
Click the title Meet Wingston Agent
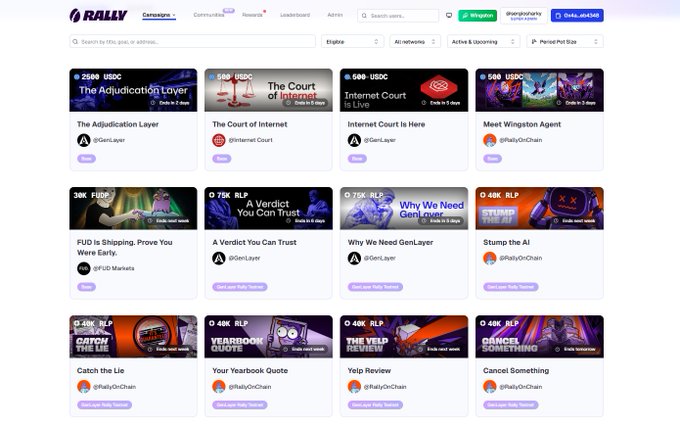tap(522, 124)
